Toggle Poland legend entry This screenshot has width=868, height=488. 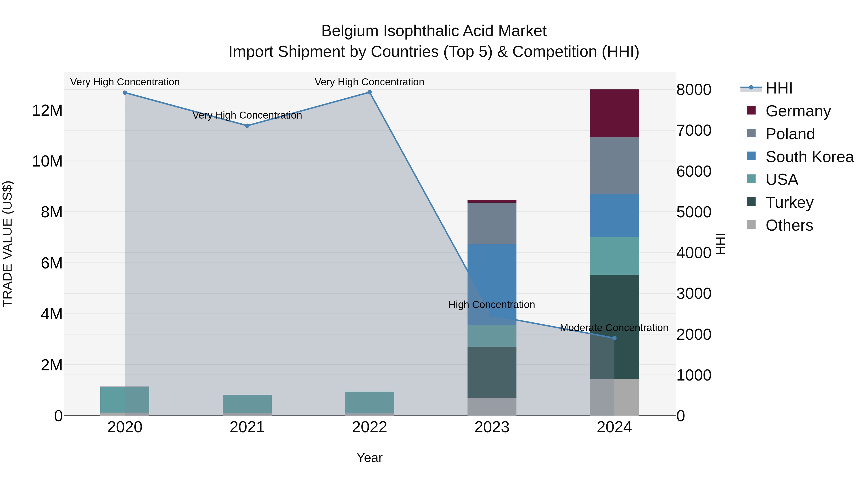(x=781, y=134)
